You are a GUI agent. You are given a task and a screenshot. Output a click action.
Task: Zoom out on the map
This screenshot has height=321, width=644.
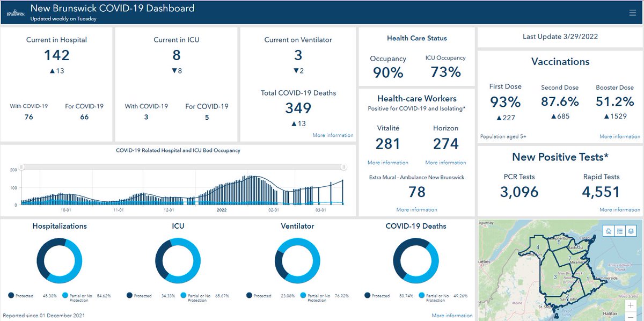coord(630,316)
